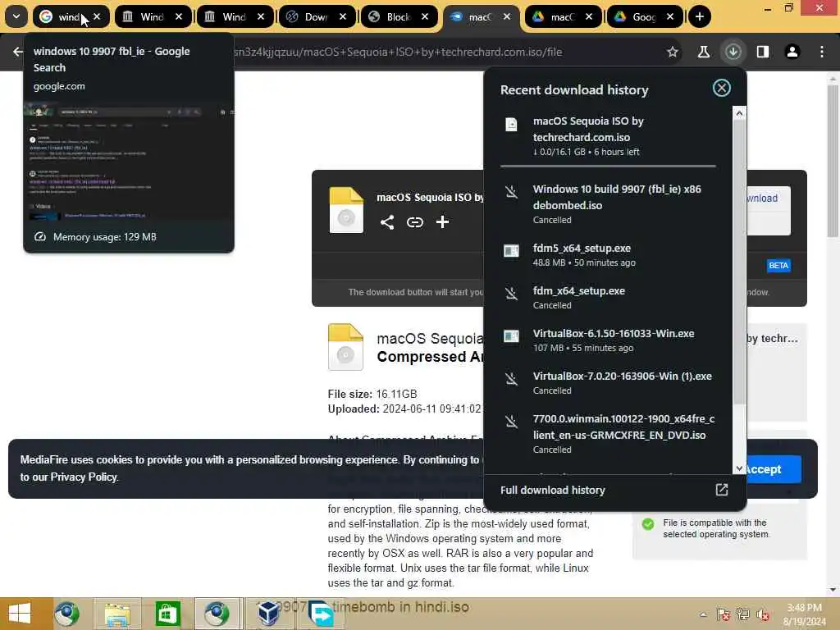Viewport: 840px width, 630px height.
Task: Open full download history external icon
Action: point(722,490)
